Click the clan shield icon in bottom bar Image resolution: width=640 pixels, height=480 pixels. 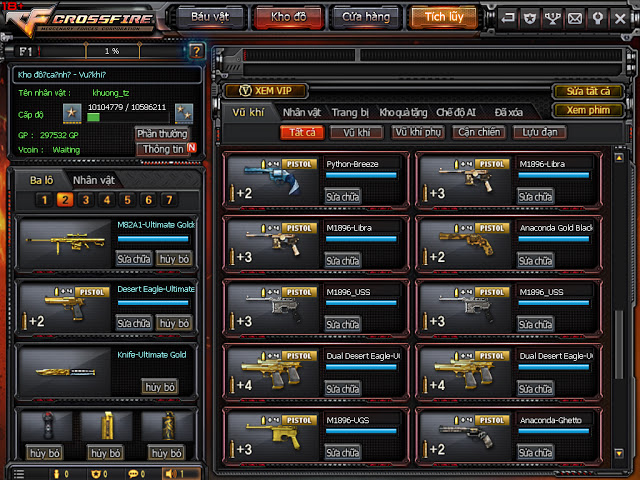click(96, 474)
